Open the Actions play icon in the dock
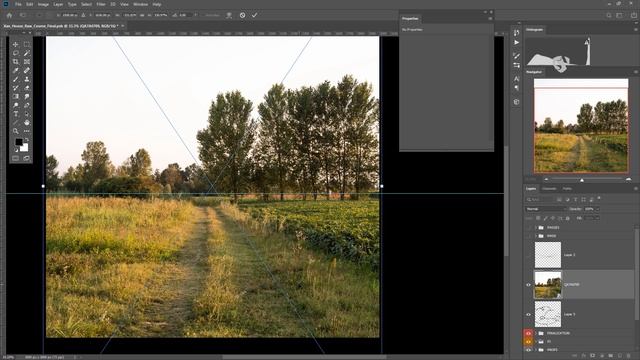640x360 pixels. [516, 42]
